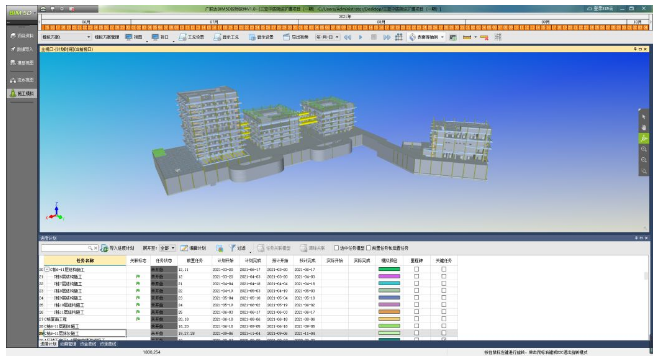This screenshot has width=662, height=363.
Task: Open the top sidebar module with cloud icon
Action: pyautogui.click(x=22, y=35)
